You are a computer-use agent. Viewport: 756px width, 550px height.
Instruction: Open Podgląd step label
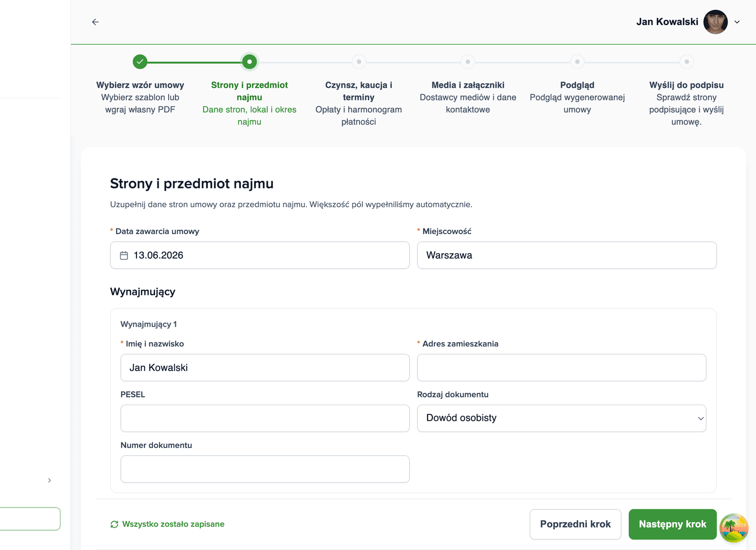click(577, 85)
